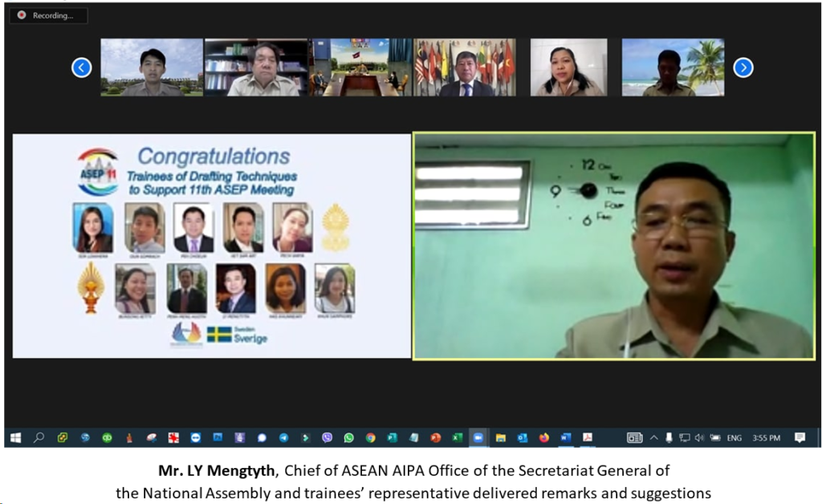Switch input language via ENG indicator

click(x=734, y=438)
